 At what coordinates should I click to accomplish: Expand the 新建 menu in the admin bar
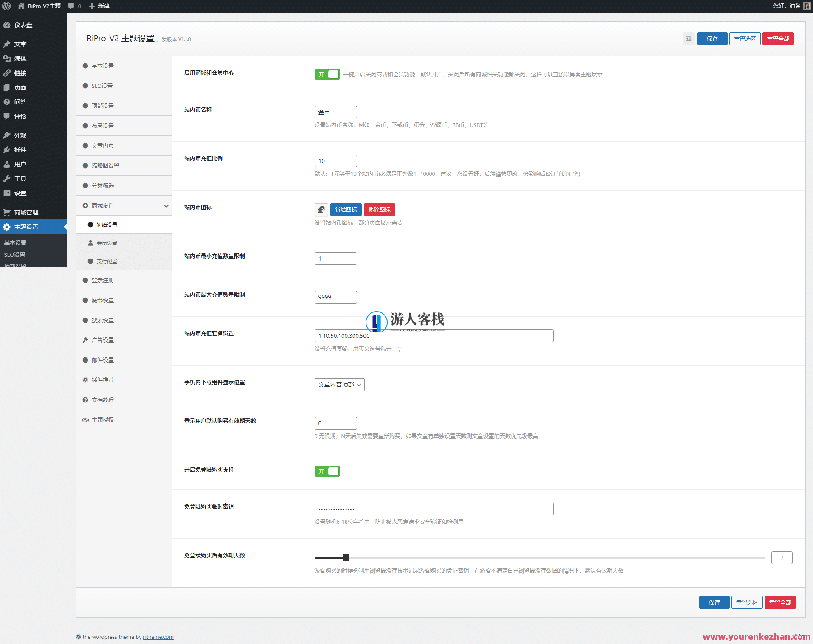(x=99, y=6)
